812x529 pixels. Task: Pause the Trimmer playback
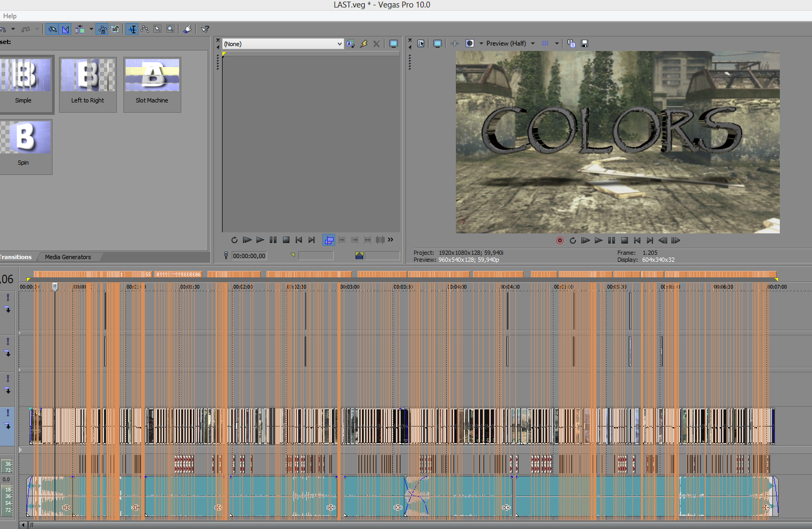pyautogui.click(x=273, y=240)
